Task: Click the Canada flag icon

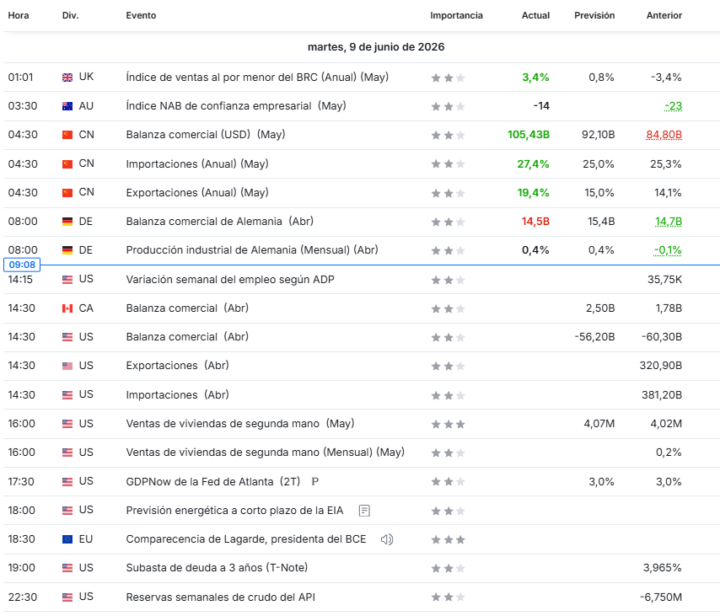Action: (68, 308)
